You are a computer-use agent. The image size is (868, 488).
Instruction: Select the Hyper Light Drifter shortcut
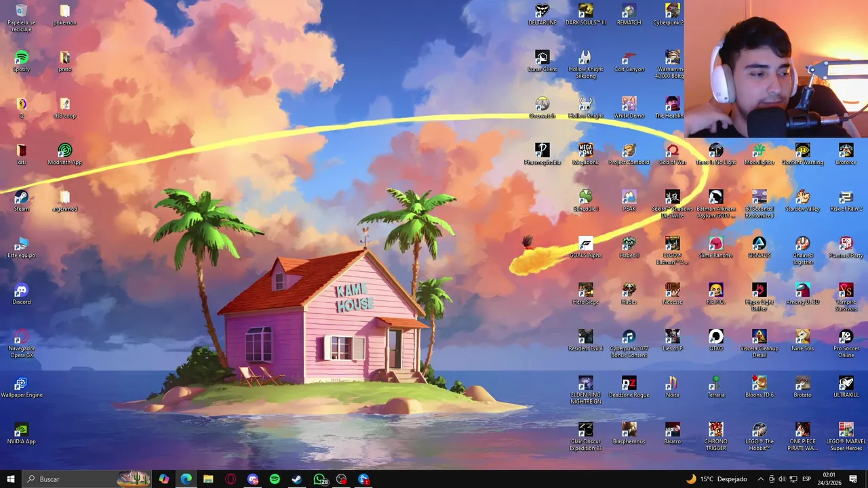[x=759, y=298]
